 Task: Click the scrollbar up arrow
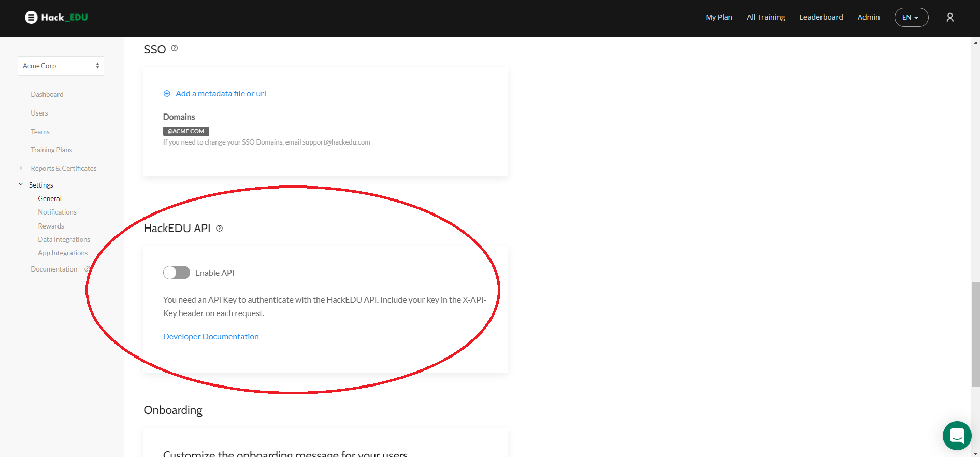(975, 42)
